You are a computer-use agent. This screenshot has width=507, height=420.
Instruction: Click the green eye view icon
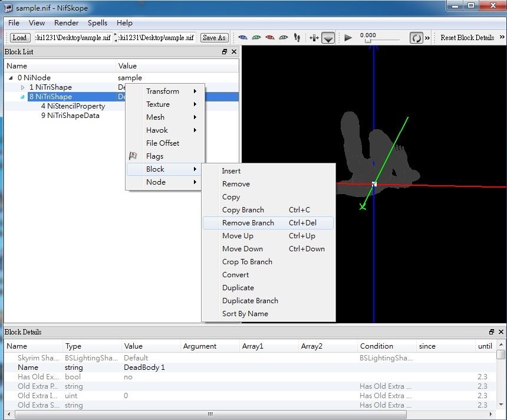coord(256,38)
